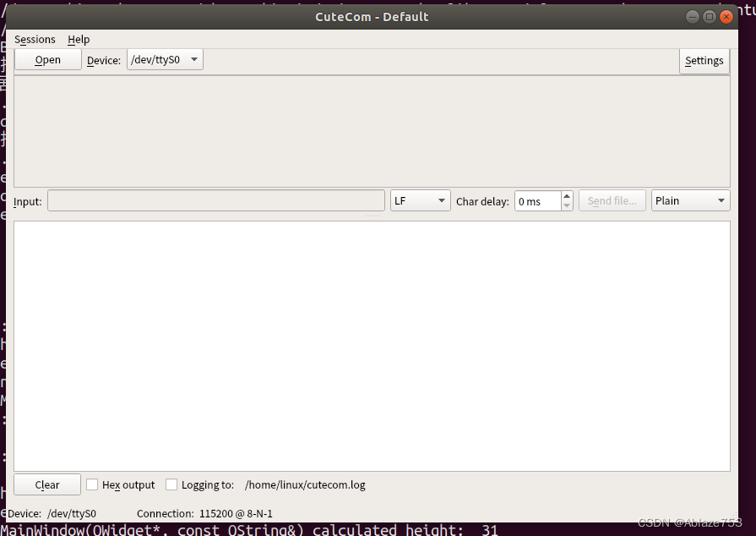Screen dimensions: 756x536
Task: Click inside the empty output area
Action: [372, 345]
